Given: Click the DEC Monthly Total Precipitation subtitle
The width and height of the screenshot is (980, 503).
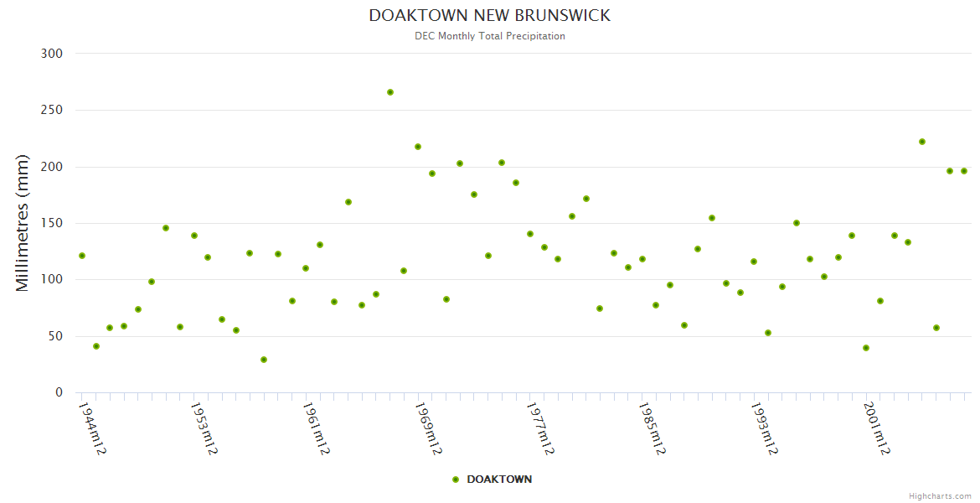Looking at the screenshot, I should (490, 36).
